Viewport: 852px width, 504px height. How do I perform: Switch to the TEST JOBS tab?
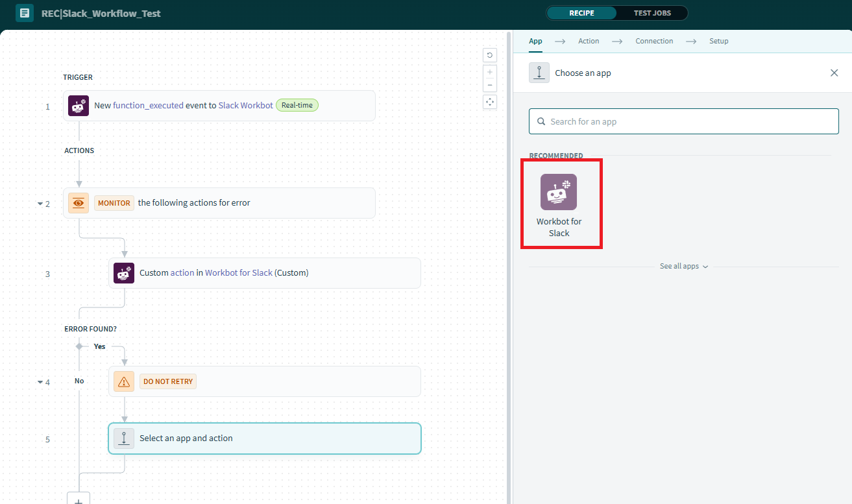652,13
